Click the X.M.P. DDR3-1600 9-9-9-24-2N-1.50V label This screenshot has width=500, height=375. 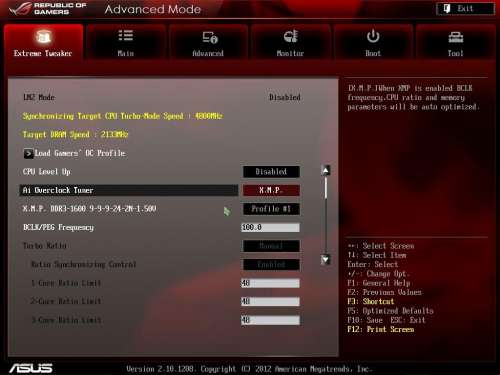point(89,209)
